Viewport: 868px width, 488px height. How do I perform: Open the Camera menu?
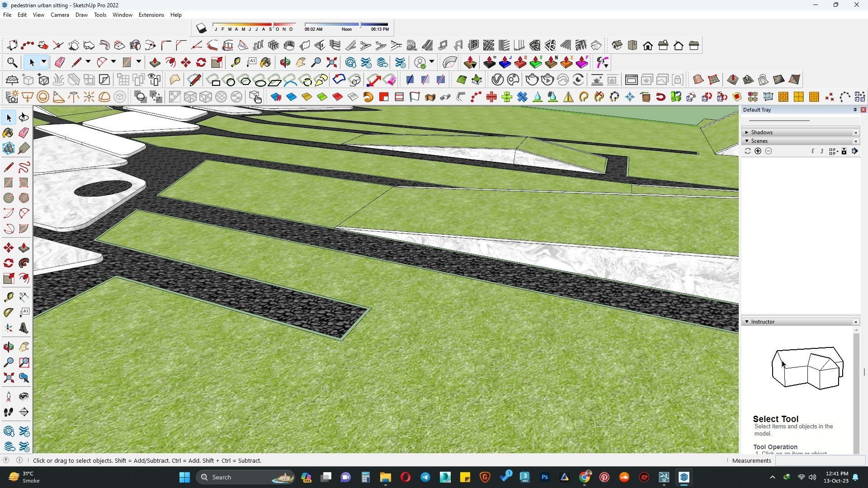[x=60, y=15]
